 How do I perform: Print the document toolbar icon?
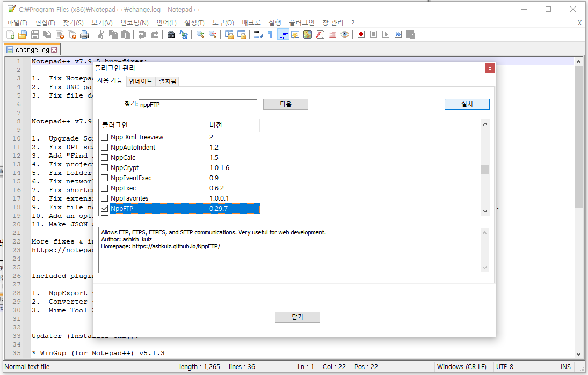click(84, 34)
